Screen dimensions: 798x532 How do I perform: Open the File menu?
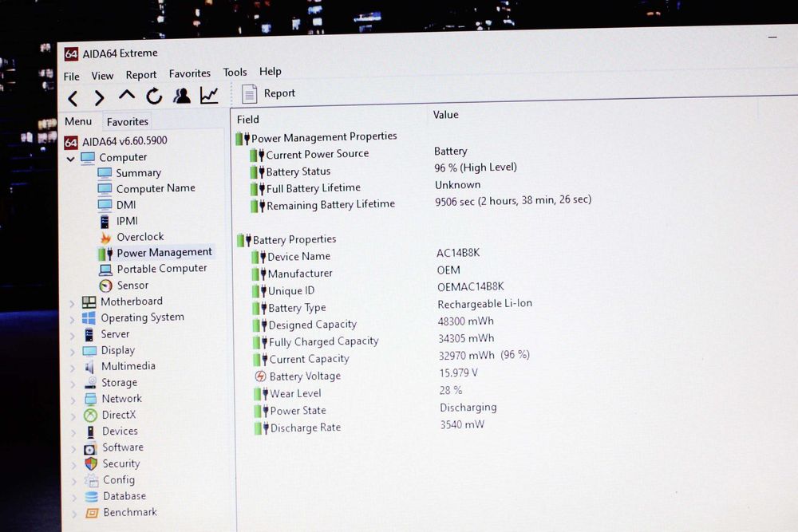tap(72, 77)
